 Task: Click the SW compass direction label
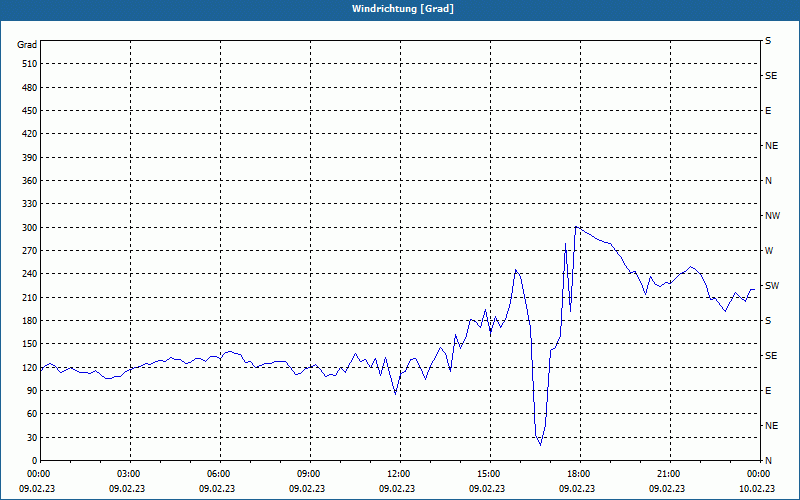pos(772,286)
